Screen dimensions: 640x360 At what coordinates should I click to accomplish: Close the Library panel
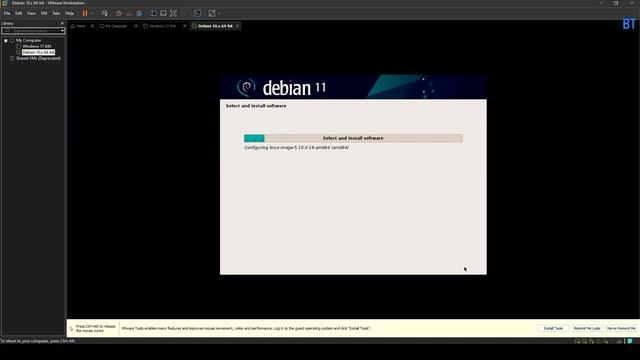tap(62, 23)
